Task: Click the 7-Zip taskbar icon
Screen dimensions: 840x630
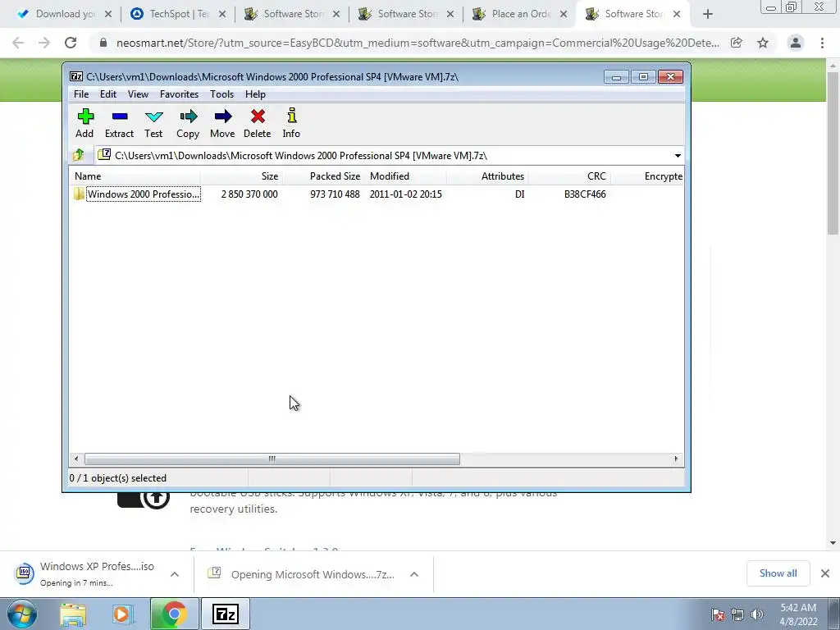Action: click(225, 614)
